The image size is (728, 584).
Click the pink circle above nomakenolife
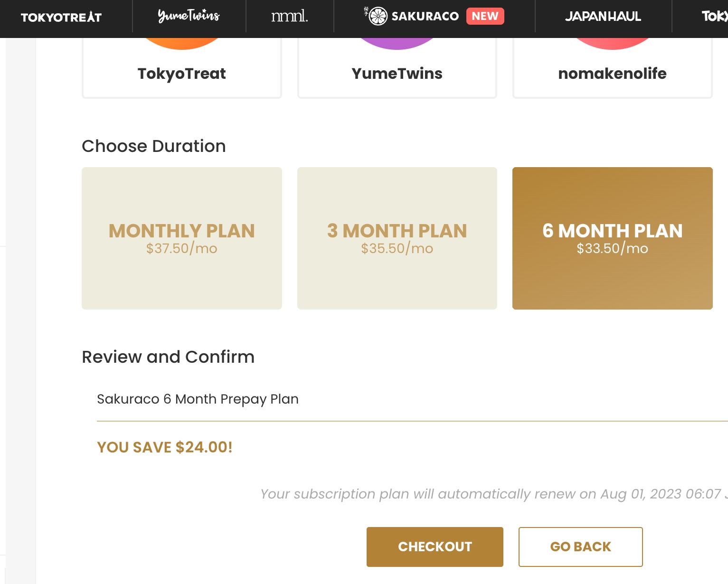tap(612, 43)
